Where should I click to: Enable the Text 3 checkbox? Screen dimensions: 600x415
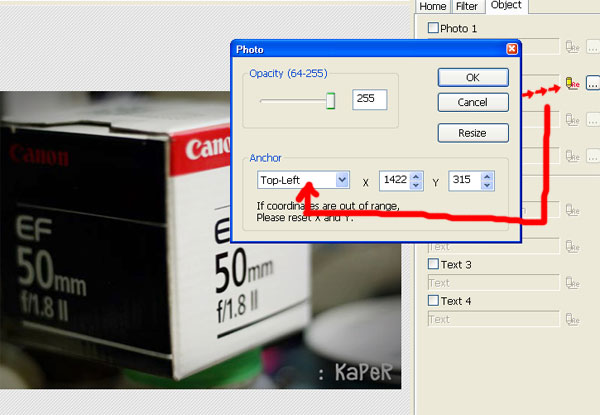point(433,264)
